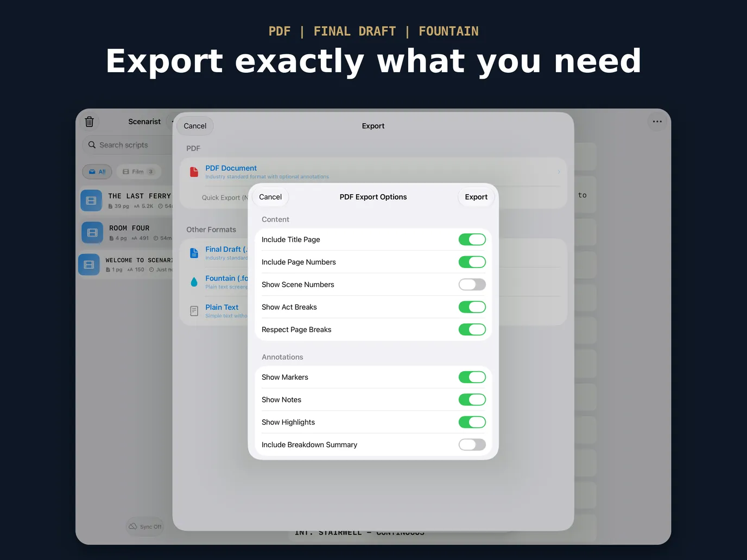The width and height of the screenshot is (747, 560).
Task: Disable Show Act Breaks
Action: [472, 307]
